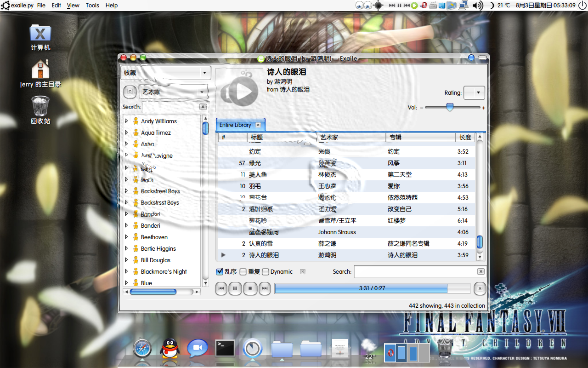Screen dimensions: 588x368
Task: Close the Entire Library tab
Action: click(x=258, y=125)
